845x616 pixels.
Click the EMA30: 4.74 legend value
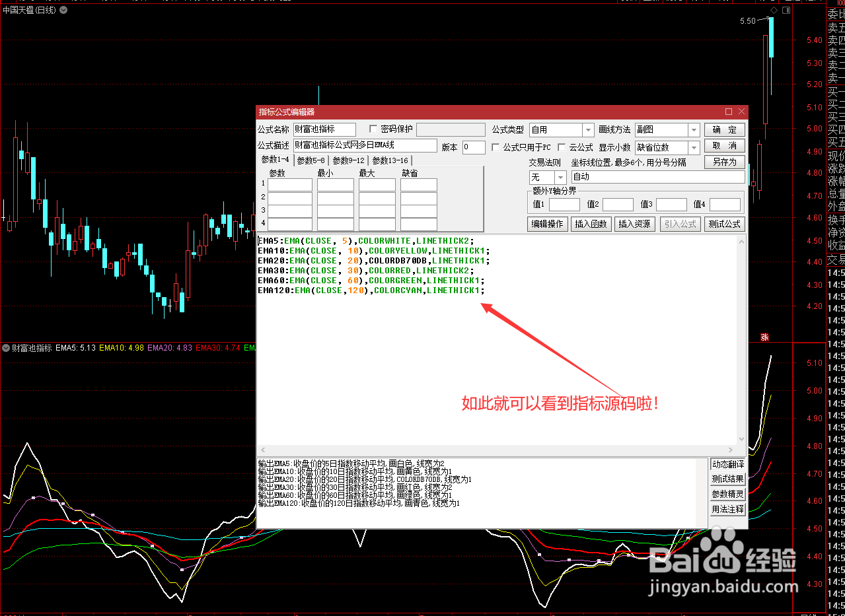(218, 347)
